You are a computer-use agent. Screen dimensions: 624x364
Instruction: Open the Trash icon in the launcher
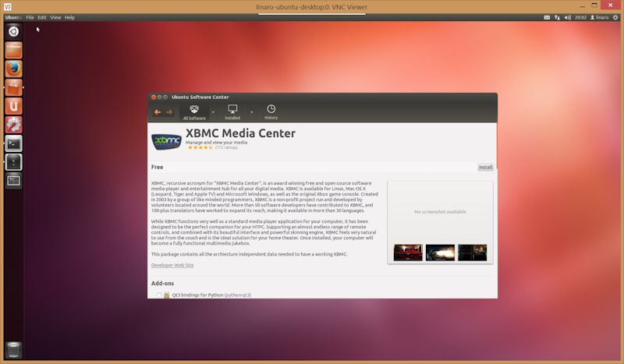click(x=13, y=350)
